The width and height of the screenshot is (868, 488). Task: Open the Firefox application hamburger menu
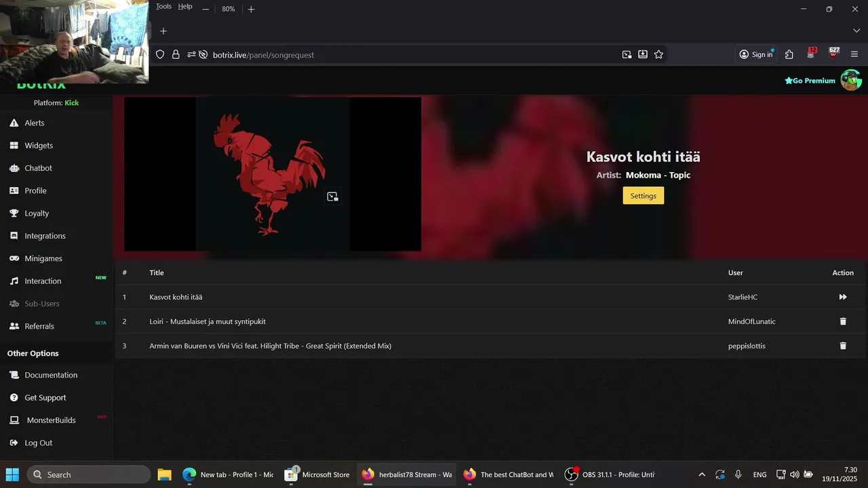[854, 54]
